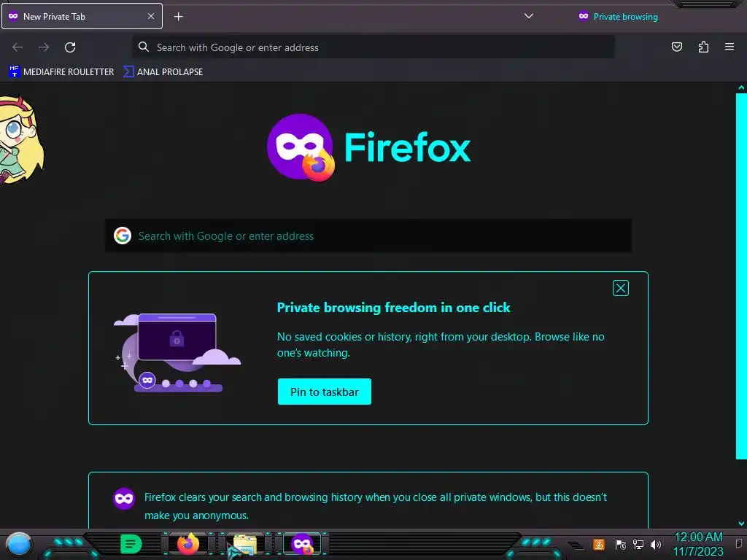Image resolution: width=747 pixels, height=560 pixels.
Task: Click the Java update tray icon
Action: [x=599, y=544]
